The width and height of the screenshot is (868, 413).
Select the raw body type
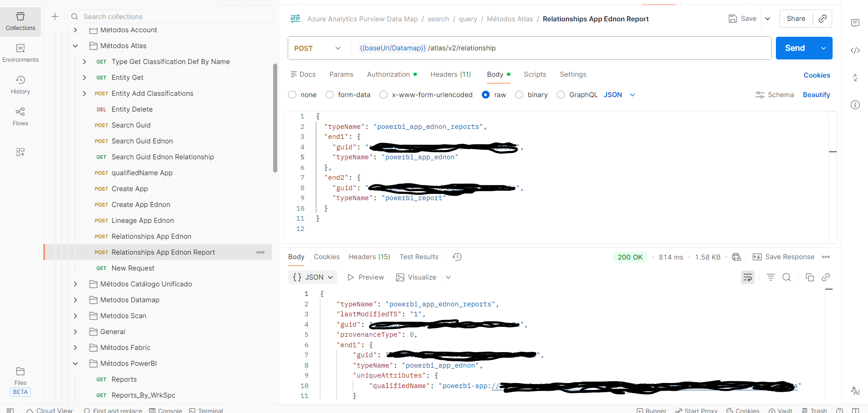point(486,95)
